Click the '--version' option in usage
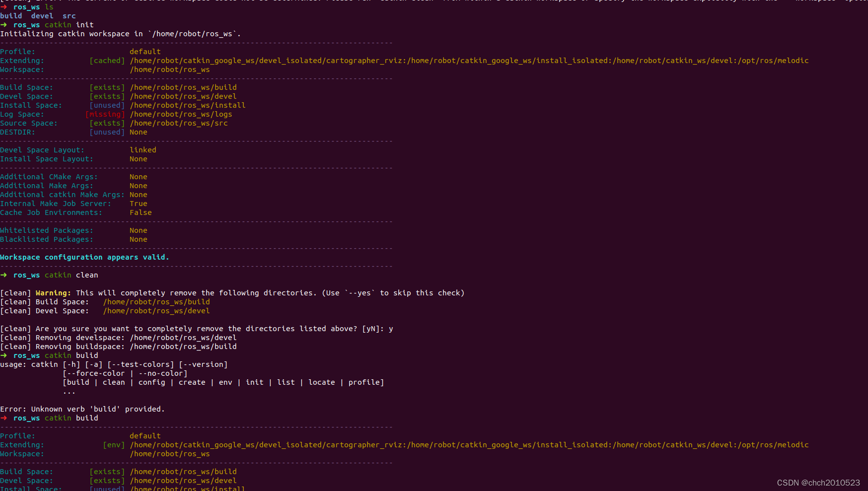868x491 pixels. [203, 364]
